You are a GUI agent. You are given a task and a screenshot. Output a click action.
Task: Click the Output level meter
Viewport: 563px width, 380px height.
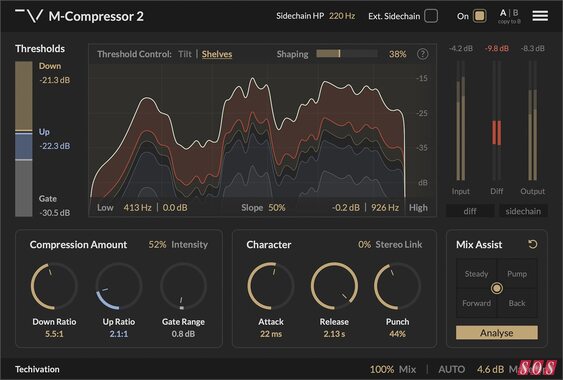point(532,120)
